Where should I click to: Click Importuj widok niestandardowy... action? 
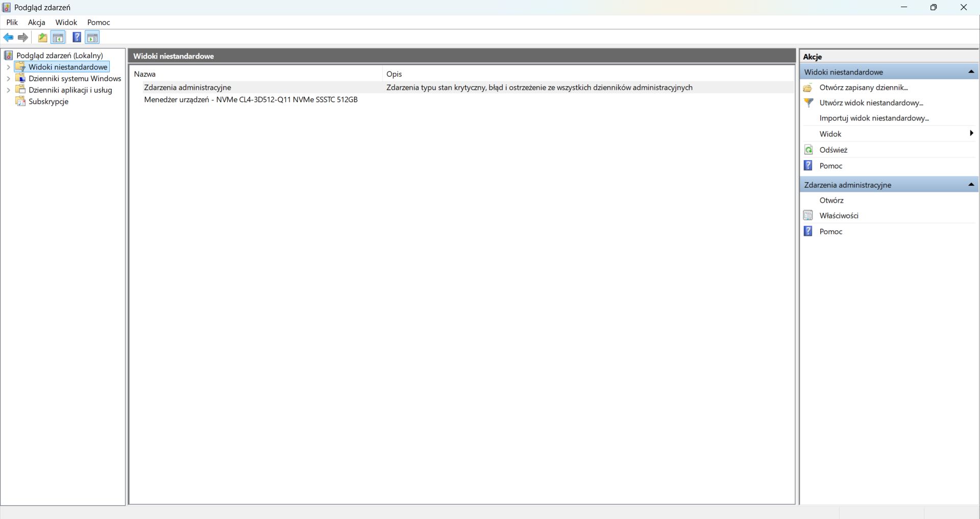tap(874, 118)
